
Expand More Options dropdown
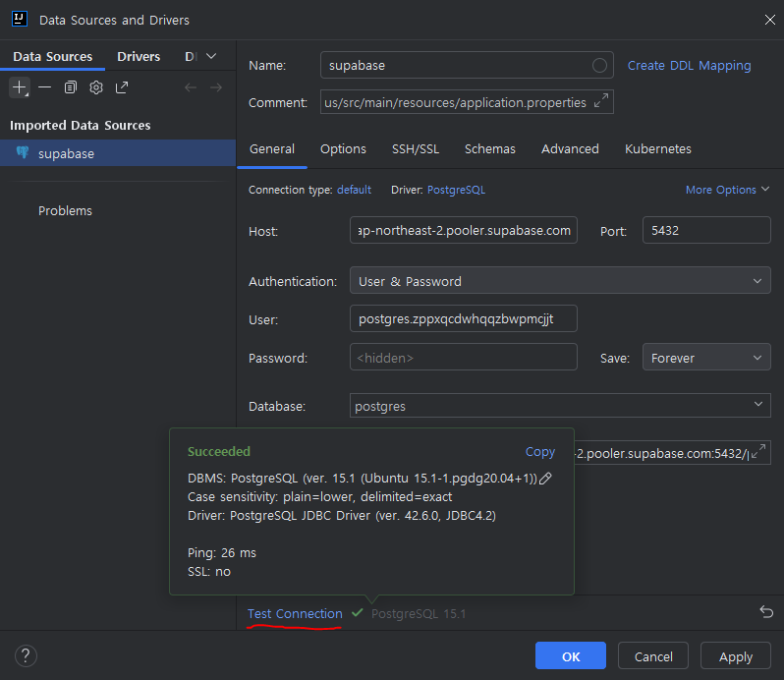tap(727, 190)
